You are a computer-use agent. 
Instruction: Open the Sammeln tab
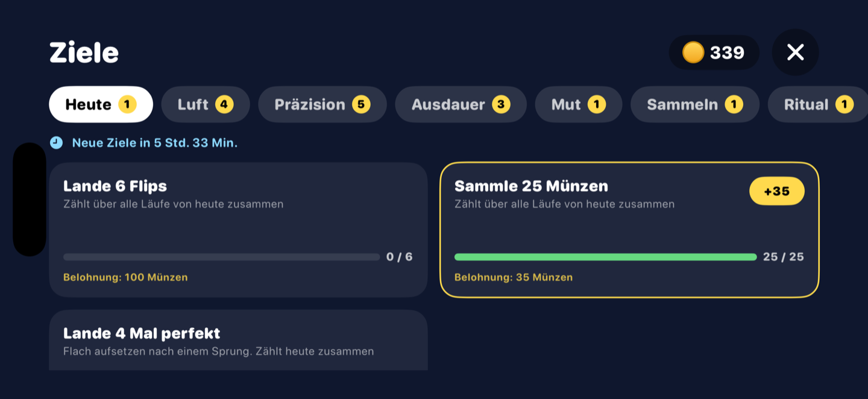pos(695,104)
